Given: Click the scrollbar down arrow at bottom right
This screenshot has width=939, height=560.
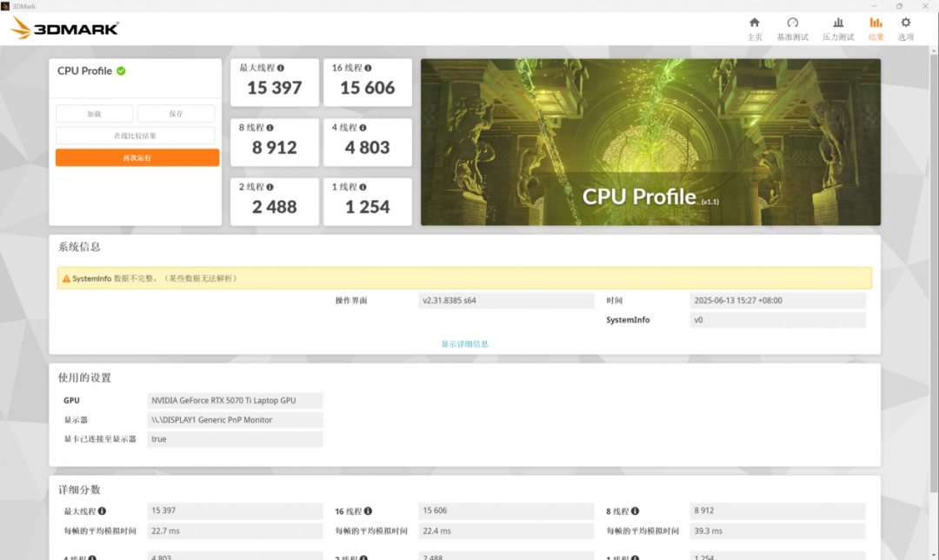Looking at the screenshot, I should 934,555.
